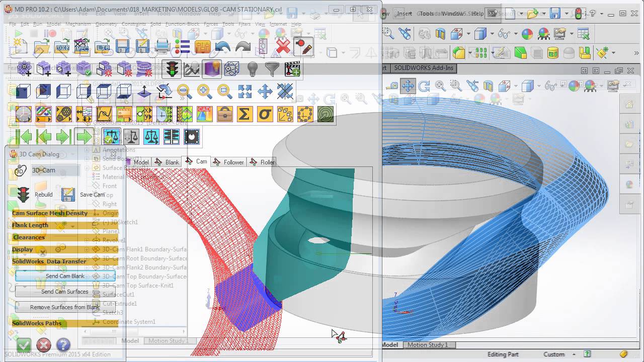Click the blue Undo arrow in MD PRO

pyautogui.click(x=222, y=48)
